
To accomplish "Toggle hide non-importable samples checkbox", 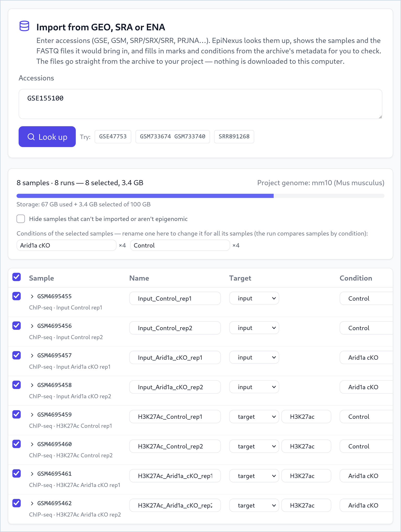I will tap(21, 219).
